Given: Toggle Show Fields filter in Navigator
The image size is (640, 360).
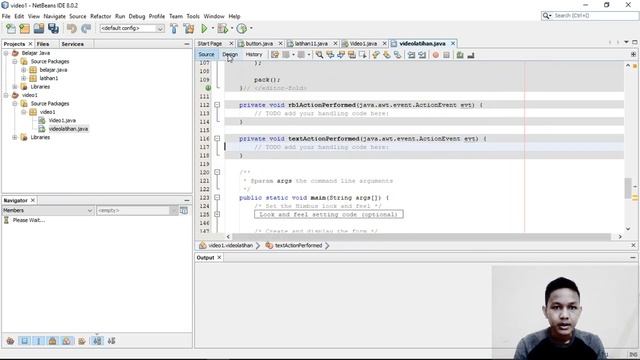Looking at the screenshot, I should click(24, 341).
